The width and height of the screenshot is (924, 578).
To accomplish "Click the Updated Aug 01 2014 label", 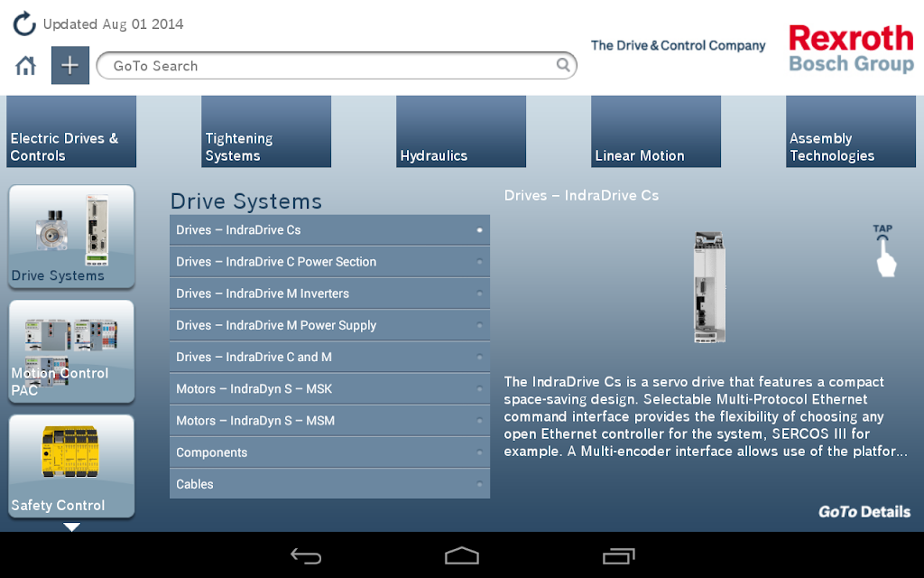I will [113, 24].
